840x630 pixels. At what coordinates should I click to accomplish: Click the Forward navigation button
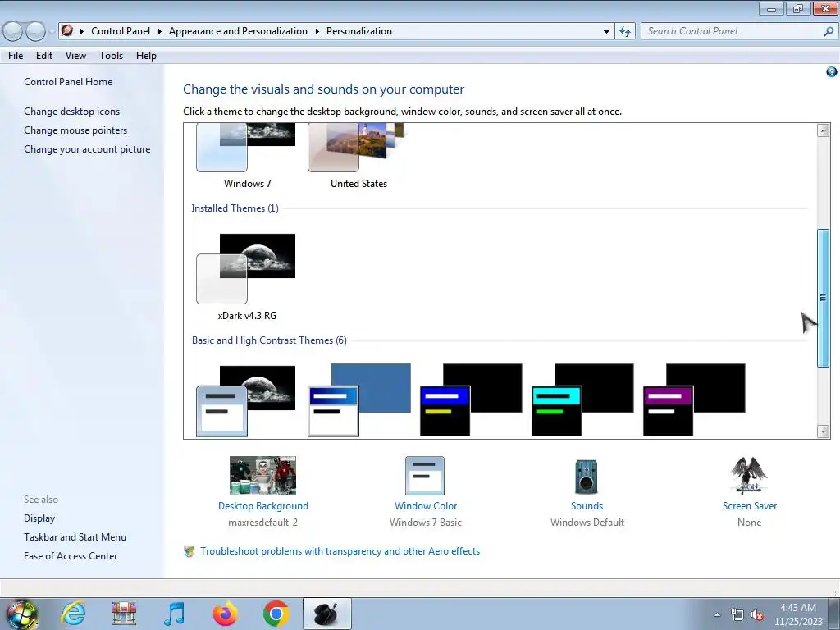[x=35, y=31]
